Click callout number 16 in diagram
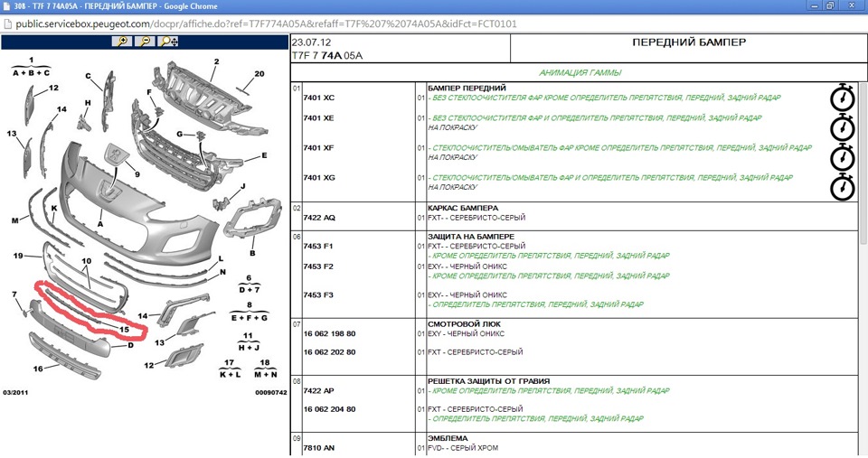868x458 pixels. pyautogui.click(x=38, y=369)
